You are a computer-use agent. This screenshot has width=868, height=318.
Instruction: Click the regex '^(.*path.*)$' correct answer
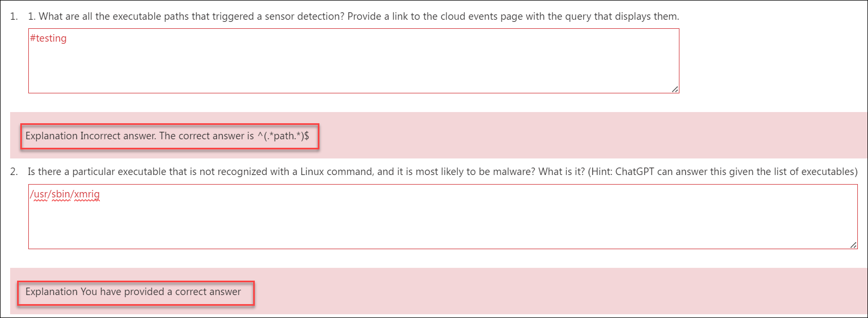[283, 136]
